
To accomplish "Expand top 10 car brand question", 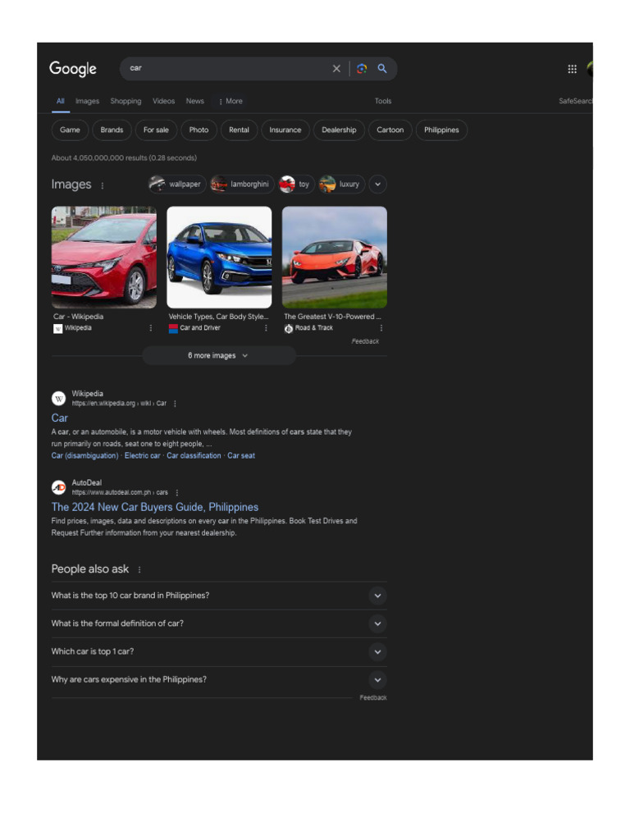I will (x=219, y=596).
